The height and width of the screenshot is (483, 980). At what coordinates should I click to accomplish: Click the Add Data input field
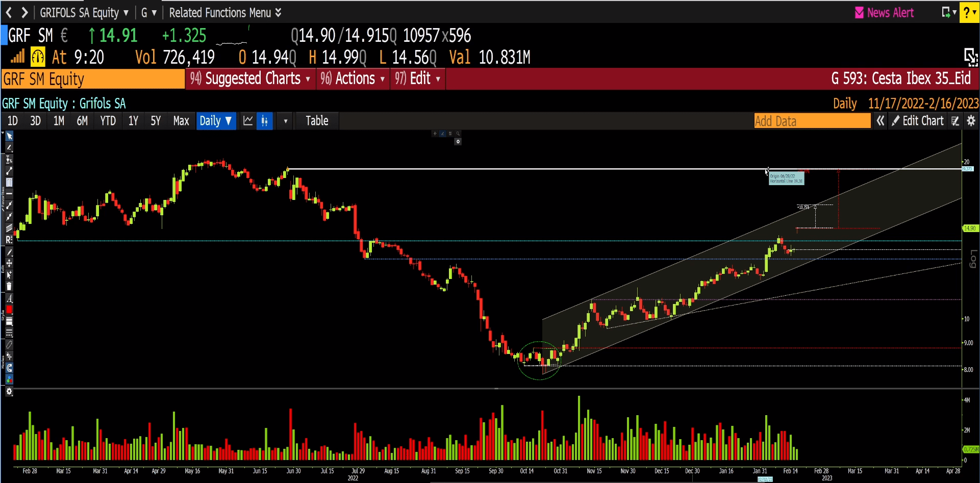812,121
